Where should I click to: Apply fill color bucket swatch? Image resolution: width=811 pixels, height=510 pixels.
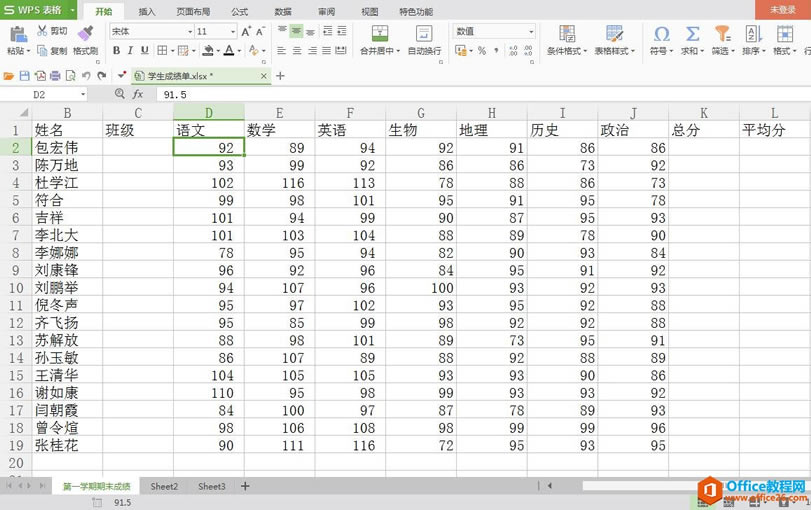208,51
